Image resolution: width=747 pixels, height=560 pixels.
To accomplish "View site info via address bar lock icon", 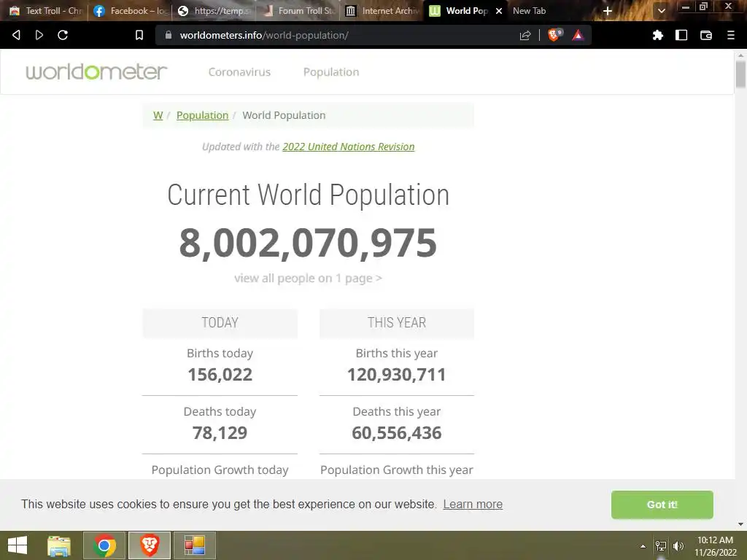I will (x=169, y=35).
